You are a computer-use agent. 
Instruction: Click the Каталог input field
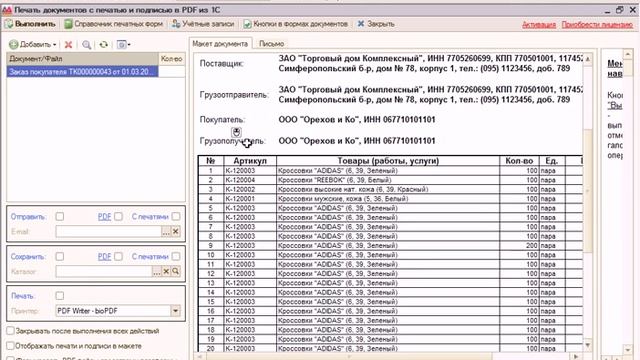pyautogui.click(x=104, y=271)
